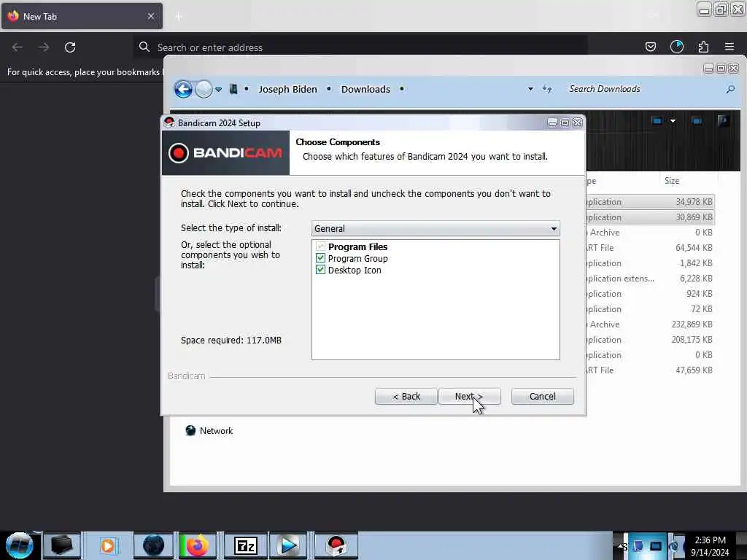Screen dimensions: 747x560
Task: Show hidden system tray icons arrow
Action: [621, 545]
